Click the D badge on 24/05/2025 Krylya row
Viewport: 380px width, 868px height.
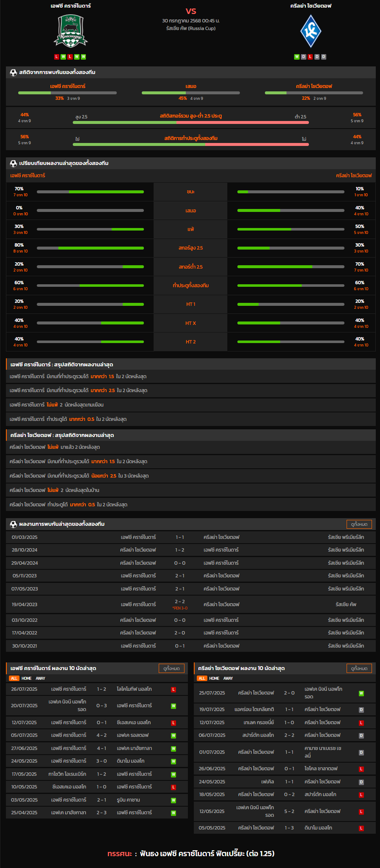(x=361, y=782)
